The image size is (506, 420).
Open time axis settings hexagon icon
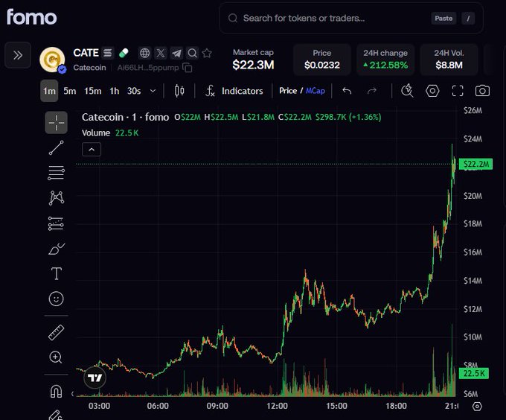coord(477,406)
